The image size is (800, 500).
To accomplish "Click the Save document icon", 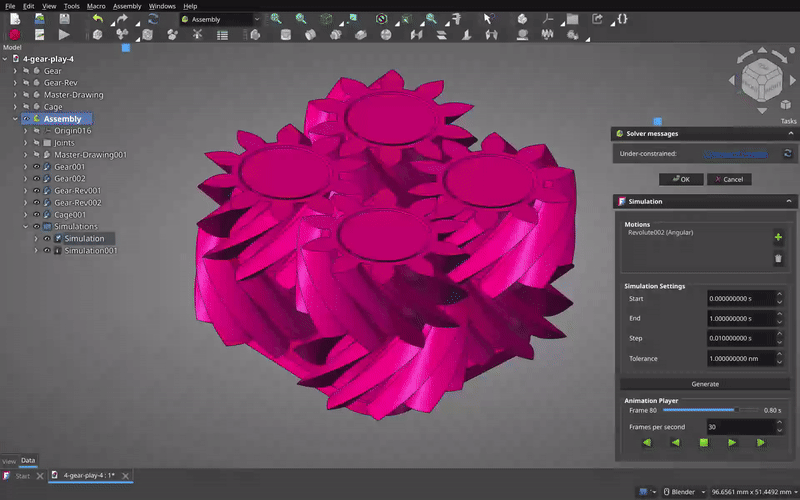I will [x=63, y=19].
